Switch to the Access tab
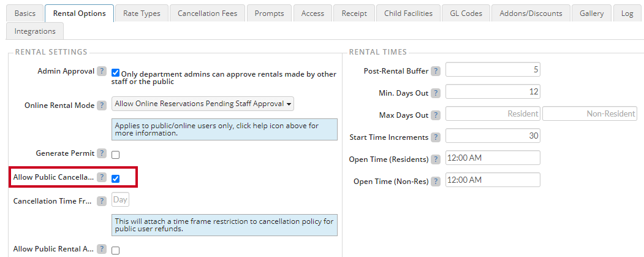This screenshot has height=257, width=644. (x=313, y=13)
